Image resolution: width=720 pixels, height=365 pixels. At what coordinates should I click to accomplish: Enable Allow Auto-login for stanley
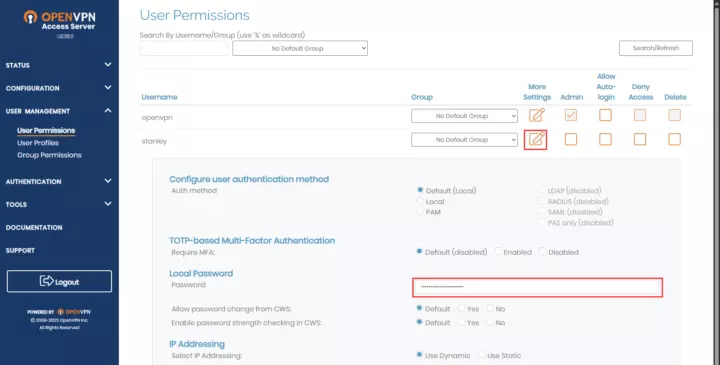point(605,139)
